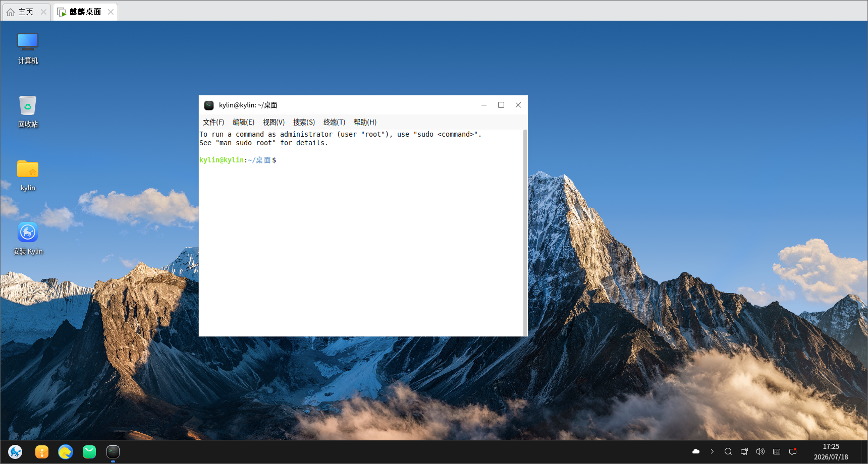Viewport: 868px width, 464px height.
Task: Open the volume control tray icon
Action: 761,451
